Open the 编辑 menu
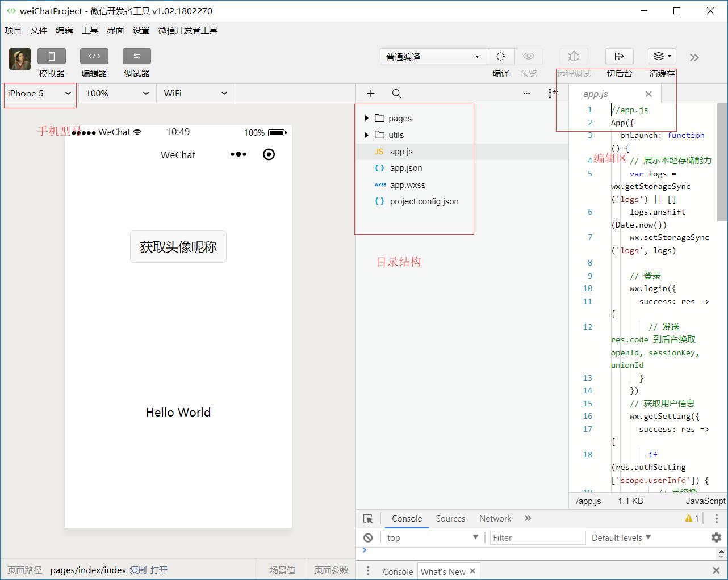The image size is (728, 580). [64, 30]
